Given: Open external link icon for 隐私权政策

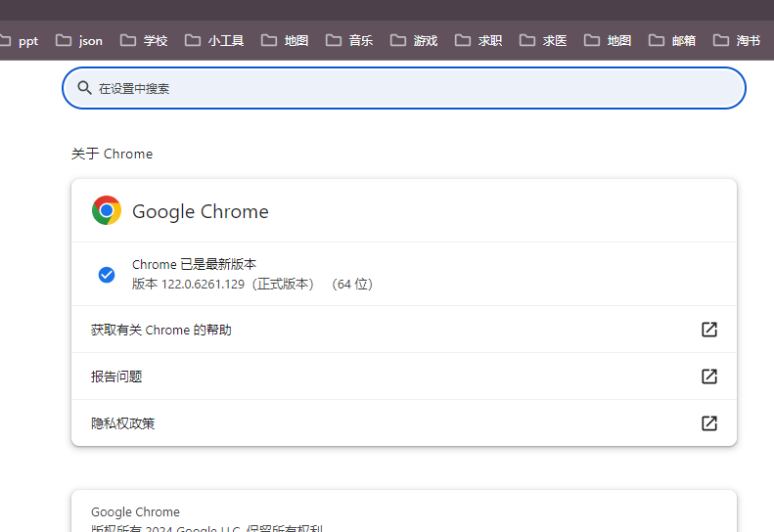Looking at the screenshot, I should point(708,422).
